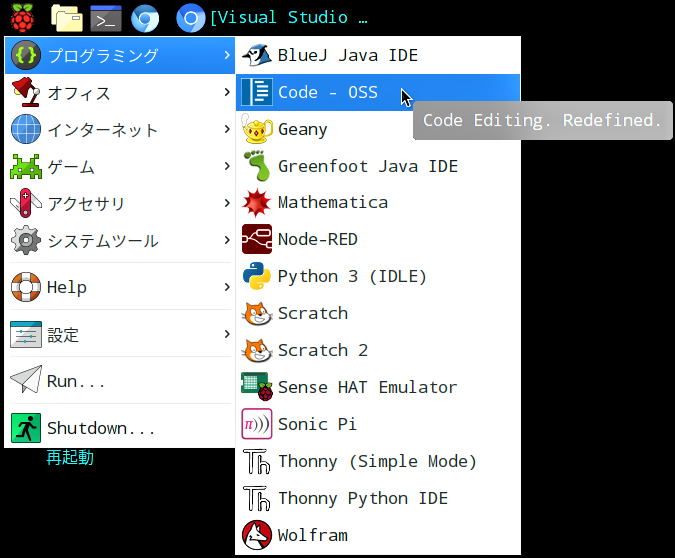Open Thonny Python IDE

pyautogui.click(x=378, y=498)
